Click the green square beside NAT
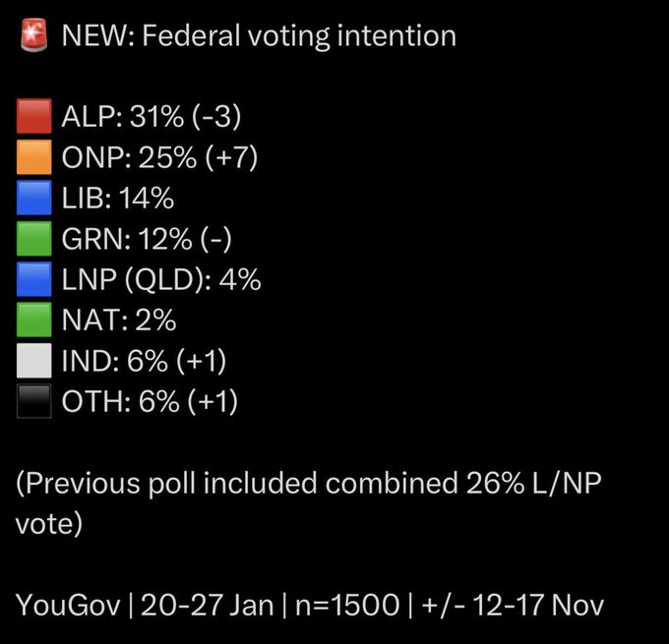The image size is (669, 644). tap(33, 321)
